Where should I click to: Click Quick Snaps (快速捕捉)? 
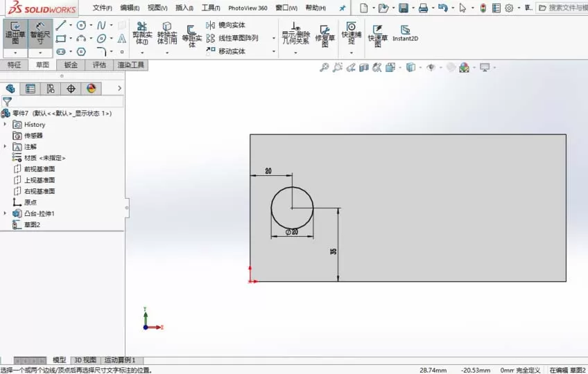352,33
